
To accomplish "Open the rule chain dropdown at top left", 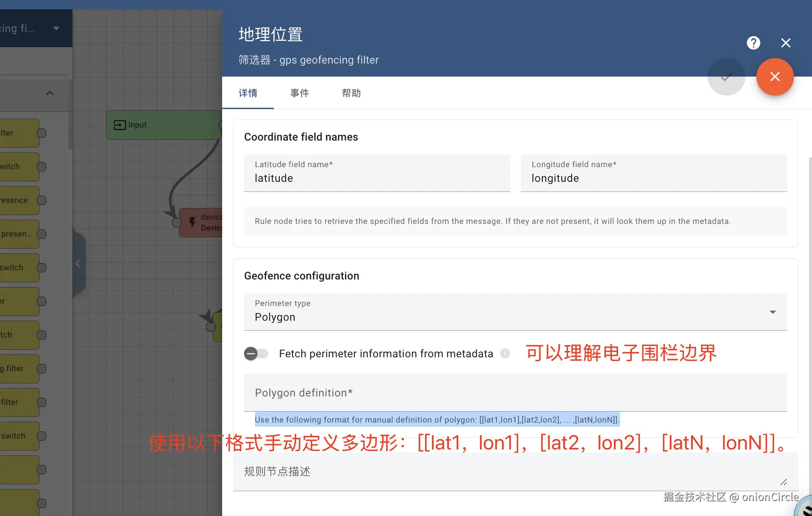I will [56, 28].
